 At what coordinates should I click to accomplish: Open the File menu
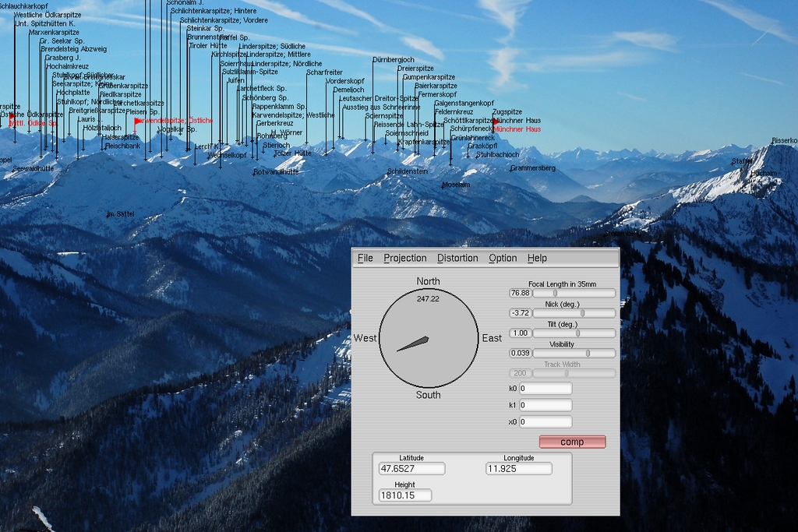pos(365,258)
